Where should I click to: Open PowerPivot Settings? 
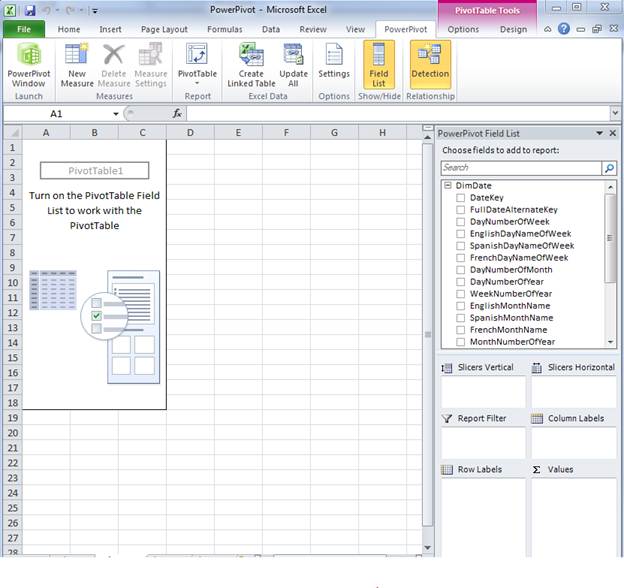[x=334, y=62]
